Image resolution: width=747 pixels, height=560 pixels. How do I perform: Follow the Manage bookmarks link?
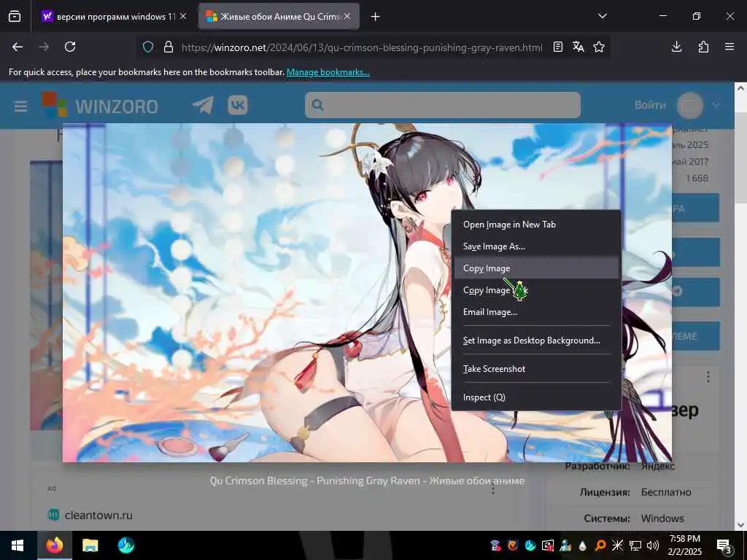tap(328, 72)
